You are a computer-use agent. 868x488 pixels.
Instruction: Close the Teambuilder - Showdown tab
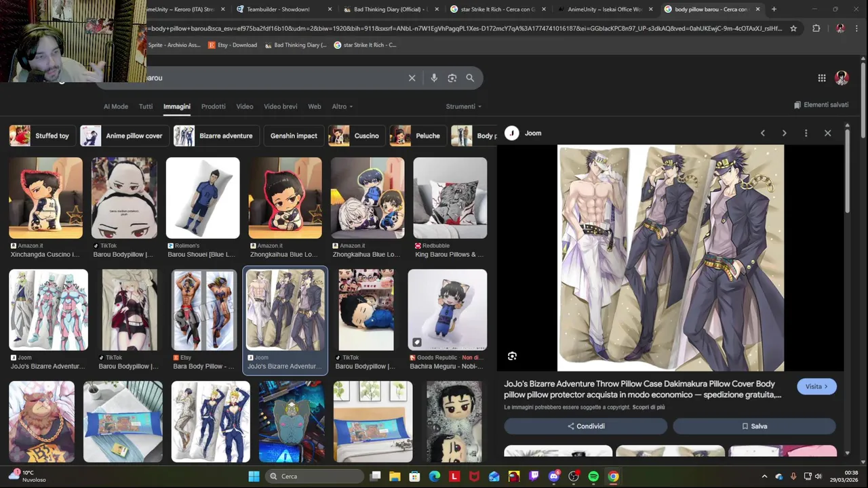pyautogui.click(x=330, y=9)
